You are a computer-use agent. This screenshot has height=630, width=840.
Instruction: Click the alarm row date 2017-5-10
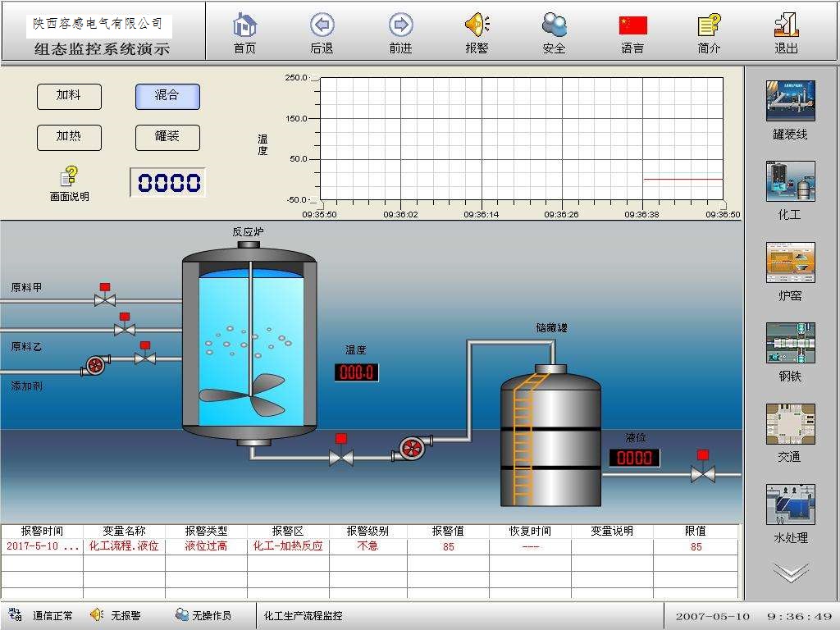(x=42, y=546)
